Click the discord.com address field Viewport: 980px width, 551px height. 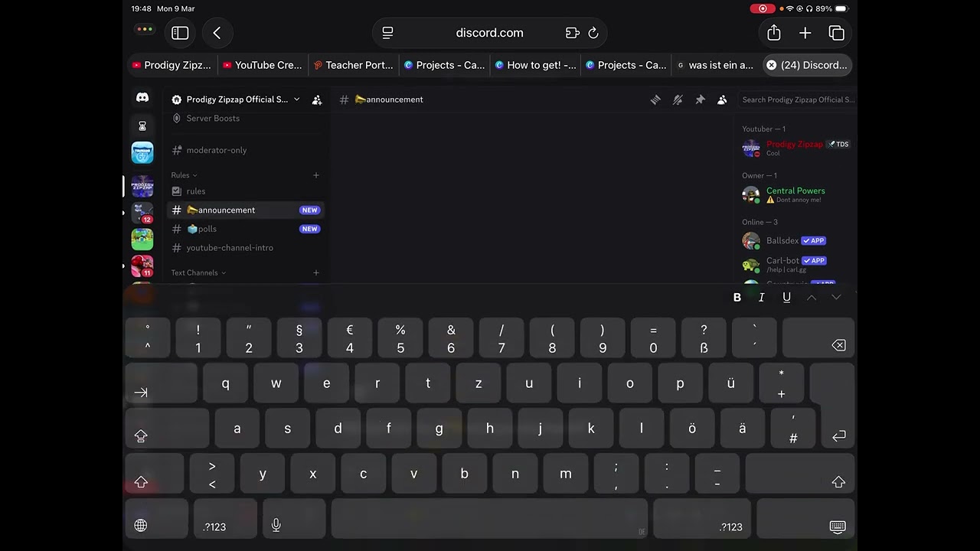489,33
